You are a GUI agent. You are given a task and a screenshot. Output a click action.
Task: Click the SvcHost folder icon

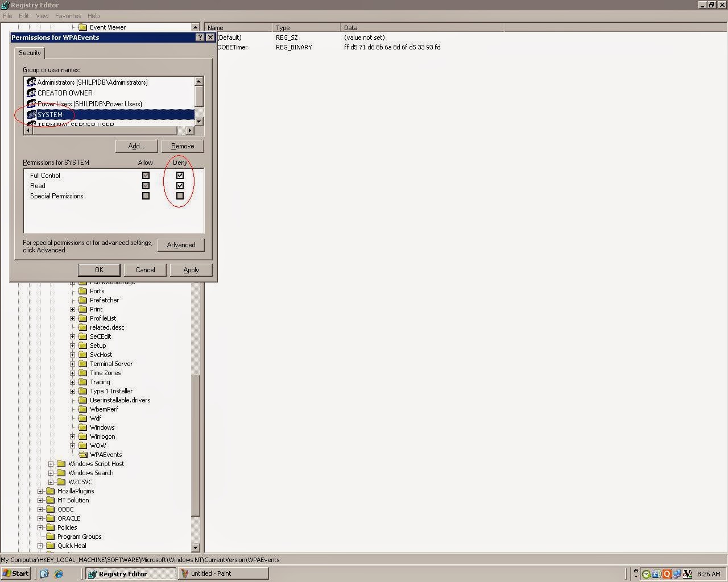pos(82,355)
